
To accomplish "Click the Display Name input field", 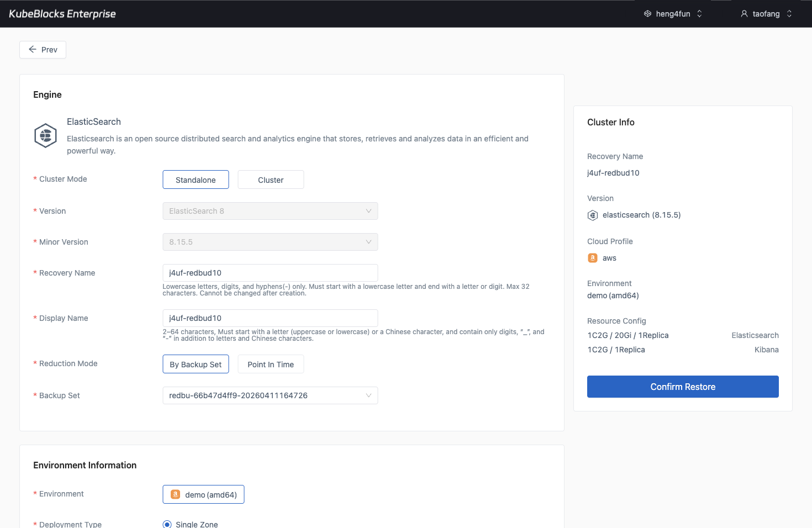I will (270, 318).
